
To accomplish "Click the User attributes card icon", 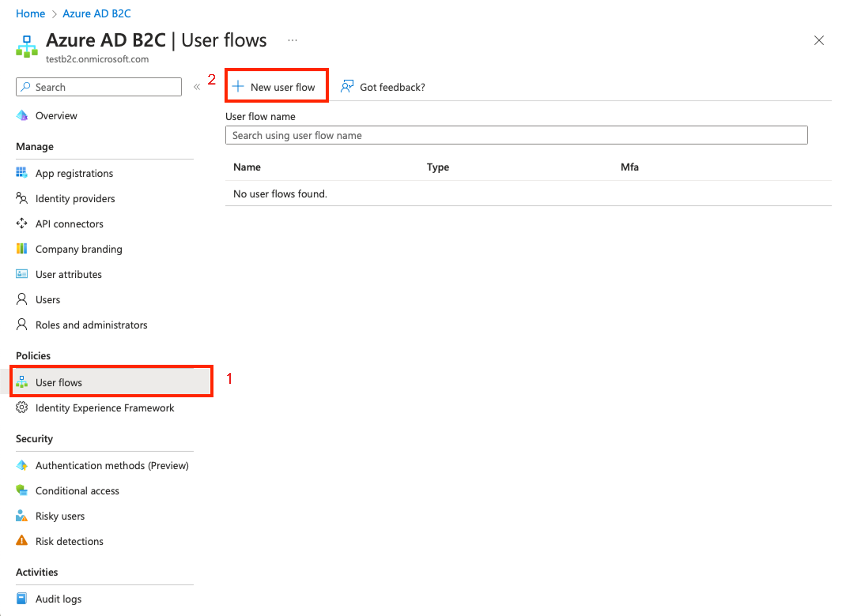I will (22, 274).
